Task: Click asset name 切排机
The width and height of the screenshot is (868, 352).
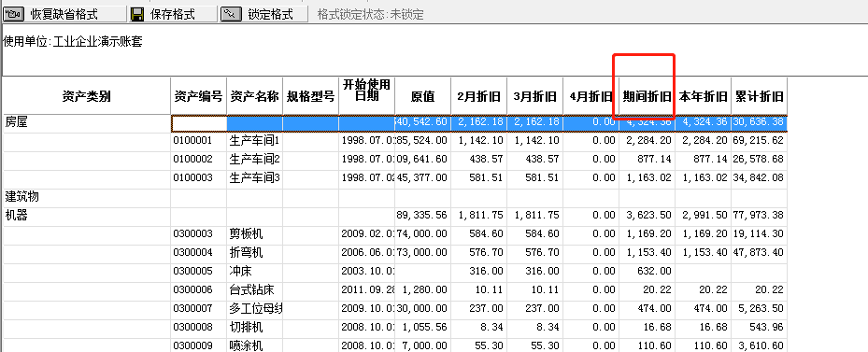Action: point(247,328)
